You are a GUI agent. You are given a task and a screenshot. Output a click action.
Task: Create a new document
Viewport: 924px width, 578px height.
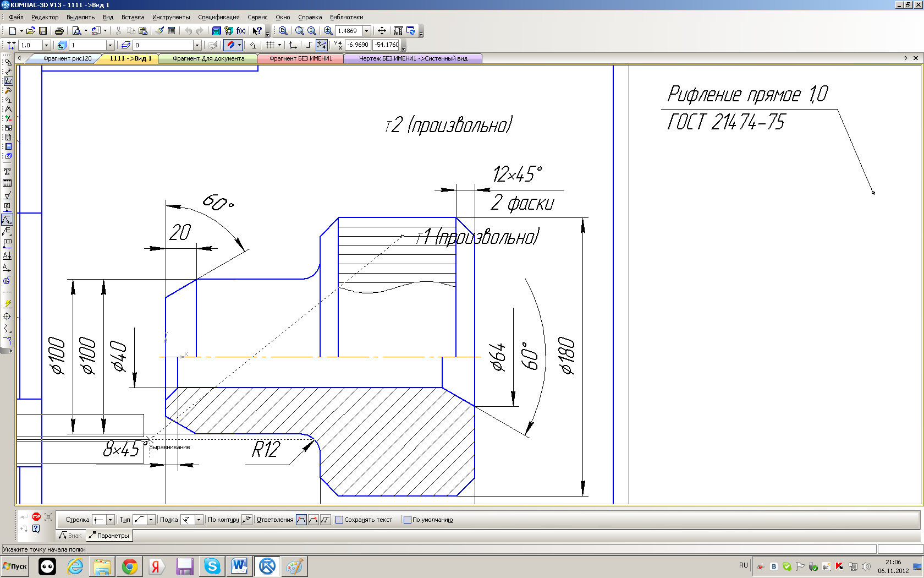pyautogui.click(x=12, y=31)
